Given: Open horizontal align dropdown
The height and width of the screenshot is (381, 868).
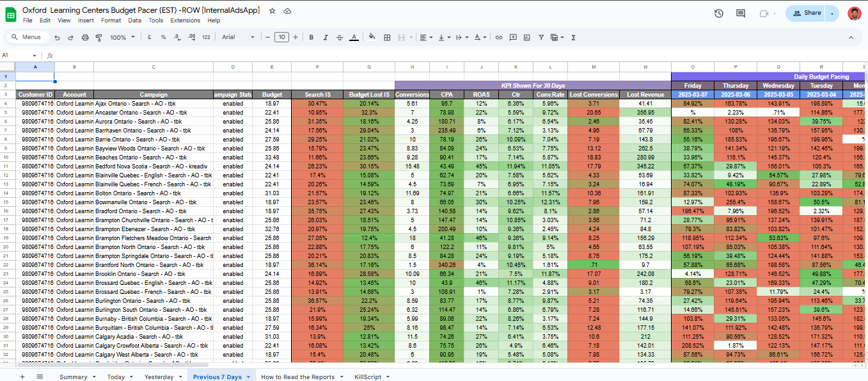Looking at the screenshot, I should pyautogui.click(x=425, y=38).
